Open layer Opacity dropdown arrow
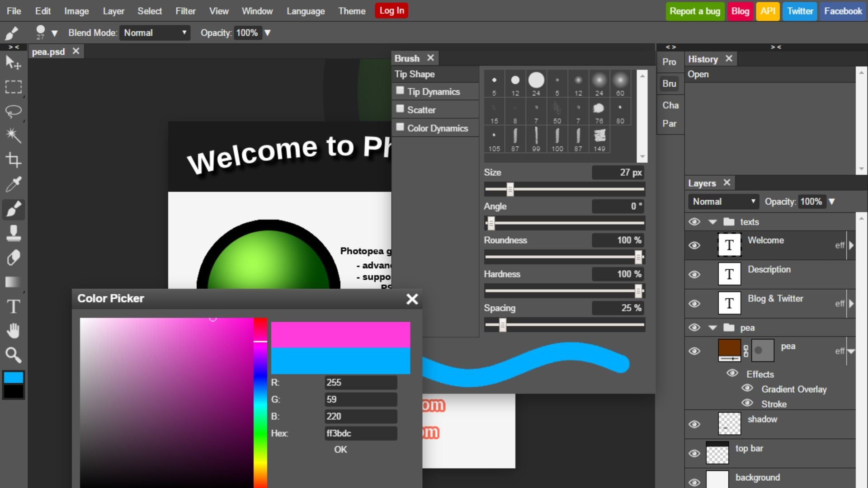 (832, 202)
